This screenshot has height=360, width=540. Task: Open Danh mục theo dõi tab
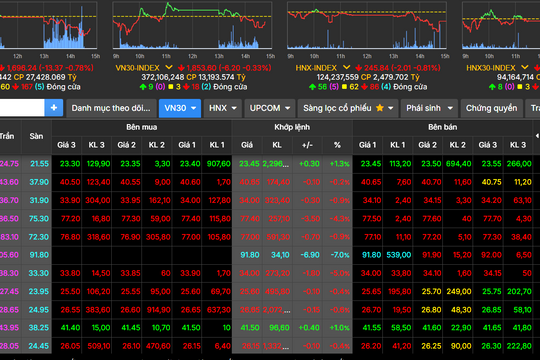click(x=111, y=108)
